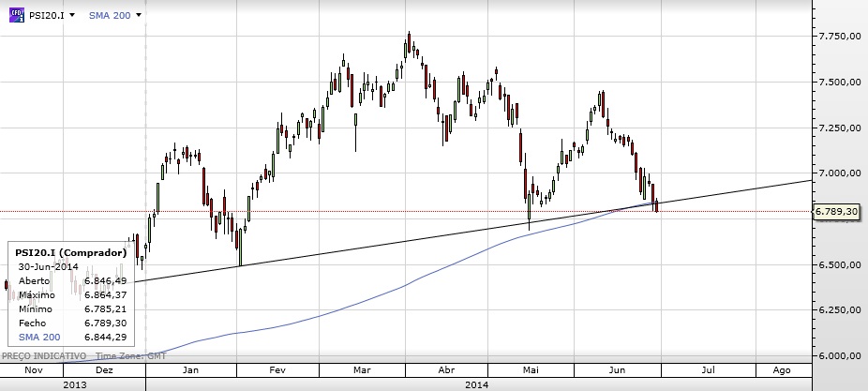Click the 6.500,00 price axis label

[839, 264]
